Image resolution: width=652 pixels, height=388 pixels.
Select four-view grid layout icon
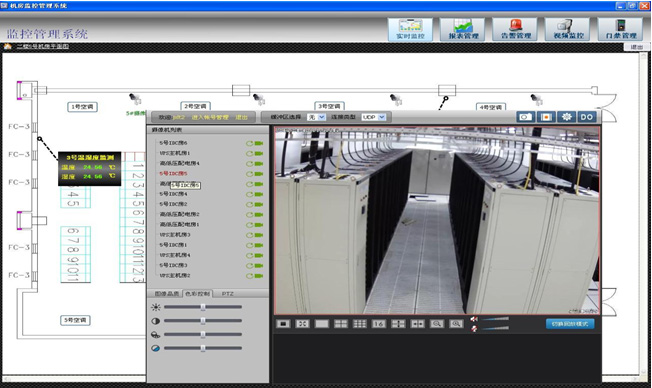[341, 324]
